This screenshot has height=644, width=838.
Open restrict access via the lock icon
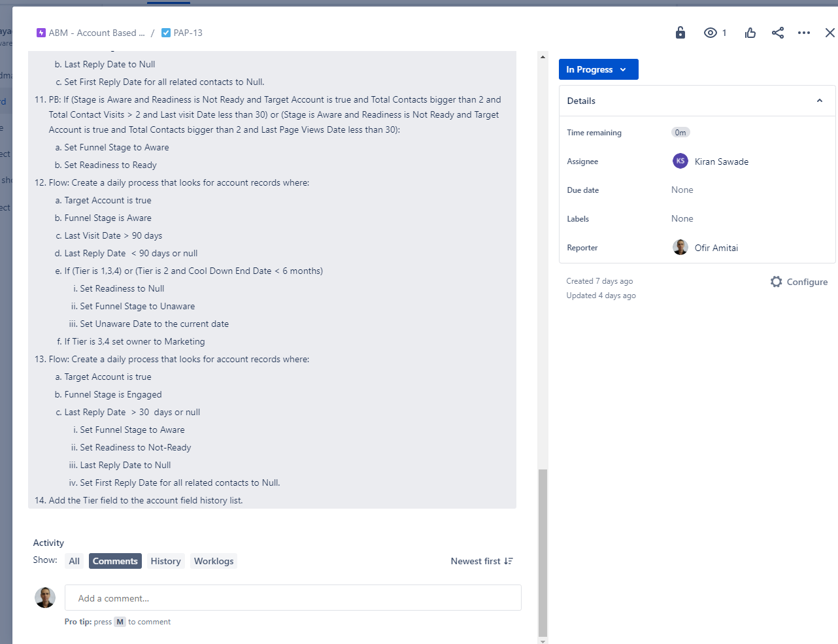click(680, 32)
